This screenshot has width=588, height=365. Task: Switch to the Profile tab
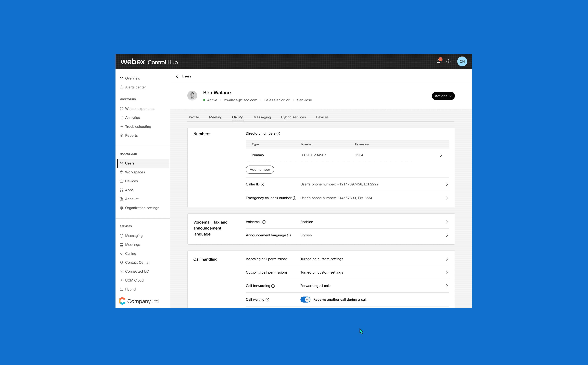[x=194, y=117]
